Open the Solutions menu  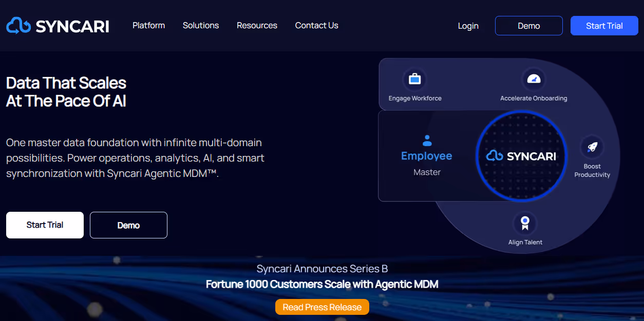(x=201, y=25)
